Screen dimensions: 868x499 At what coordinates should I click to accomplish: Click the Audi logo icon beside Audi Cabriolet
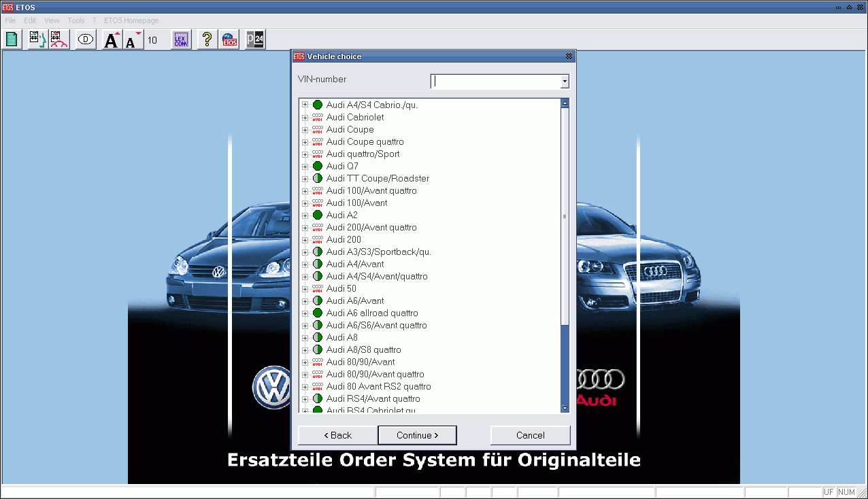tap(318, 117)
